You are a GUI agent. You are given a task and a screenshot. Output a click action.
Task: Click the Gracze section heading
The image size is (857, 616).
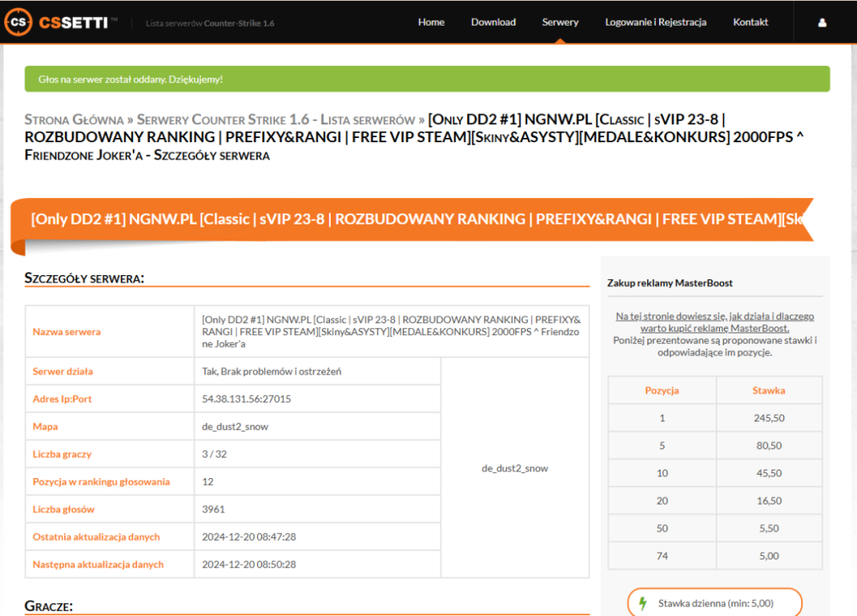point(49,607)
